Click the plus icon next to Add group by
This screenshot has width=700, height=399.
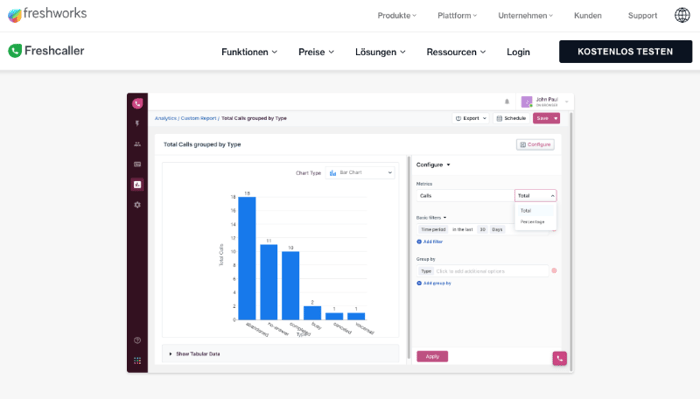[419, 283]
